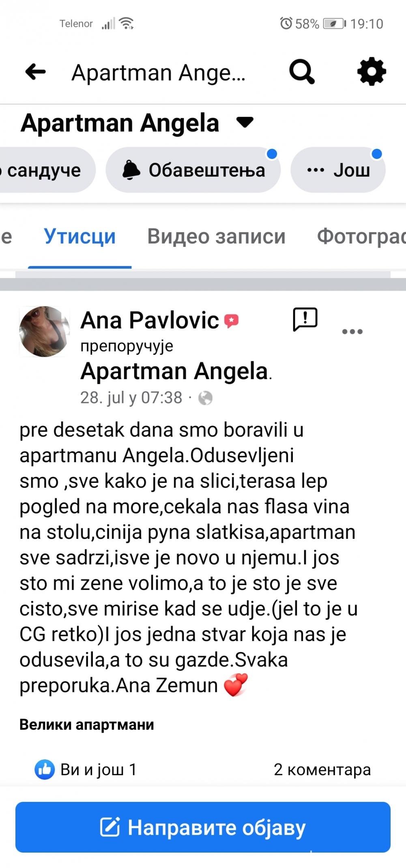Open Ana Pavlovic profile name link
The image size is (406, 868).
(x=150, y=320)
